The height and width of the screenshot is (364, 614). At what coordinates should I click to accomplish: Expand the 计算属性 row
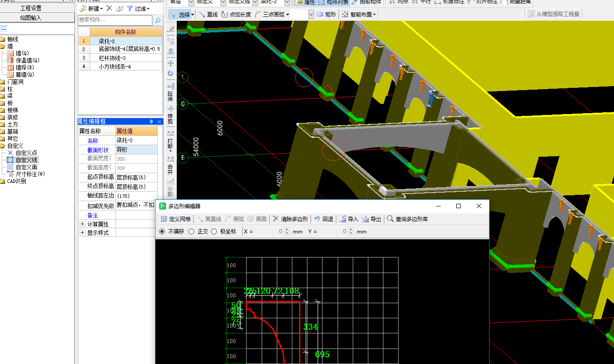82,224
